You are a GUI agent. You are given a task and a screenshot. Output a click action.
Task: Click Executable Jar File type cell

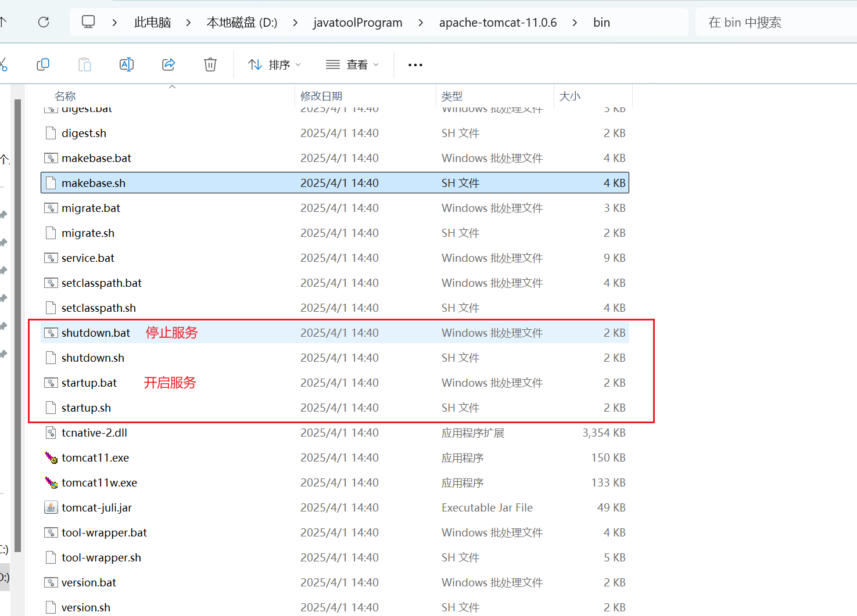pos(487,507)
